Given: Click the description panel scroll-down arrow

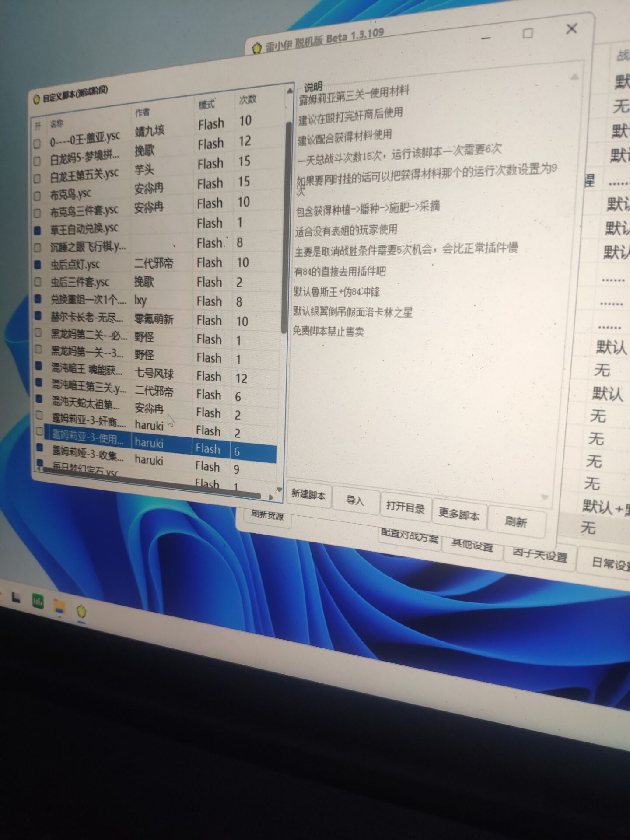Looking at the screenshot, I should (x=545, y=497).
